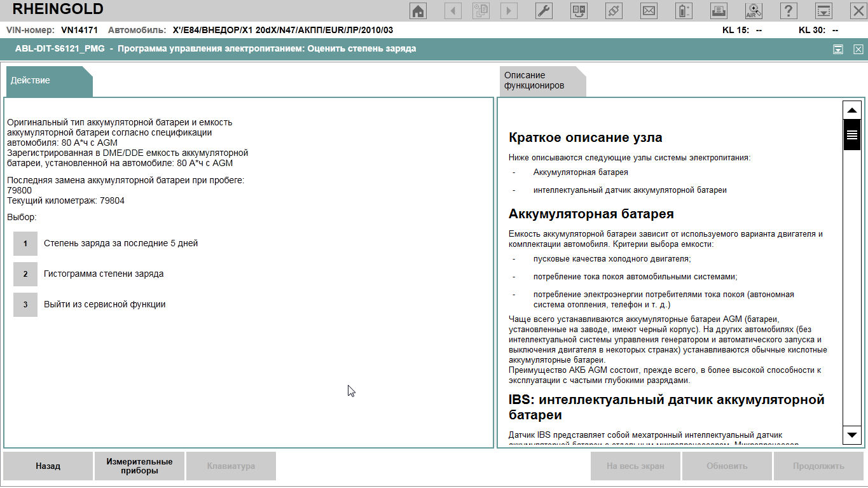
Task: Click 'Степень заряда за последние 5 дней' text
Action: coord(121,243)
